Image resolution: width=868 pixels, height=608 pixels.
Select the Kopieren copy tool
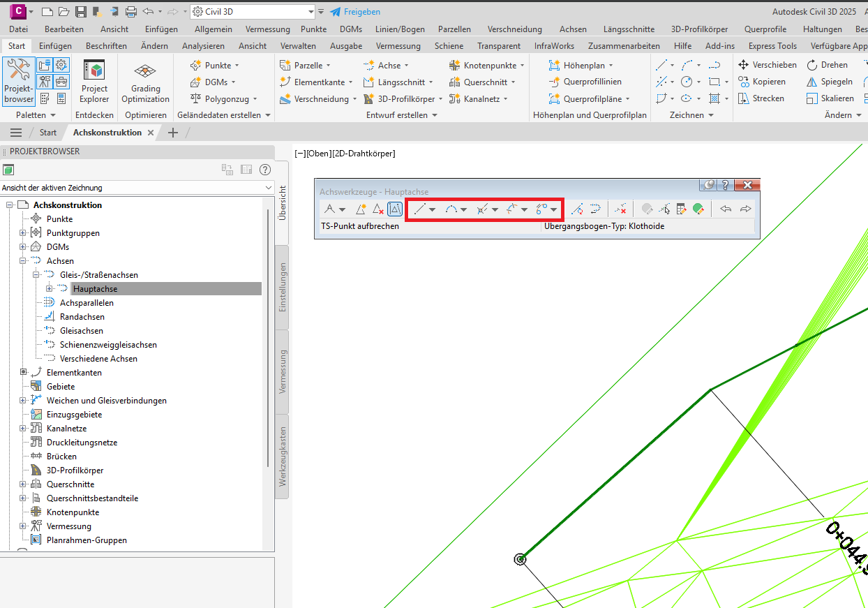pyautogui.click(x=761, y=82)
